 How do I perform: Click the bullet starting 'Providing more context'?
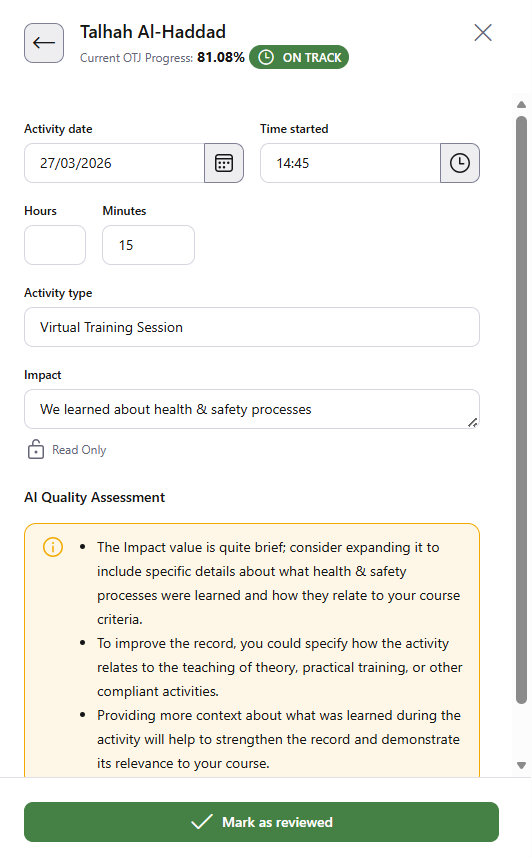279,739
